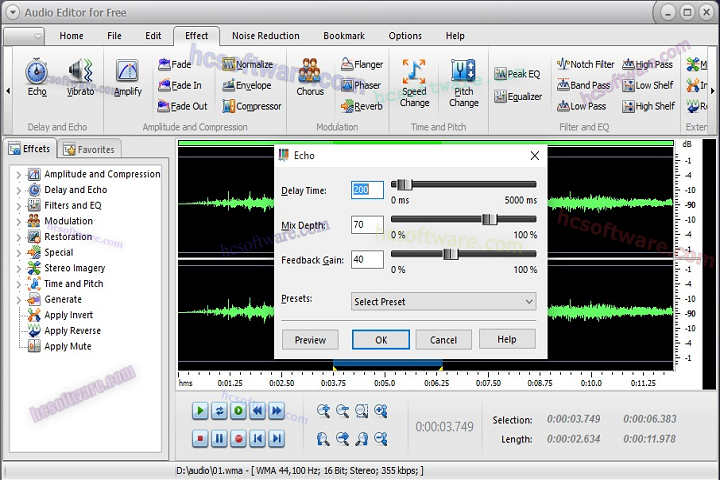The height and width of the screenshot is (480, 720).
Task: Apply the Chorus effect
Action: coord(310,77)
